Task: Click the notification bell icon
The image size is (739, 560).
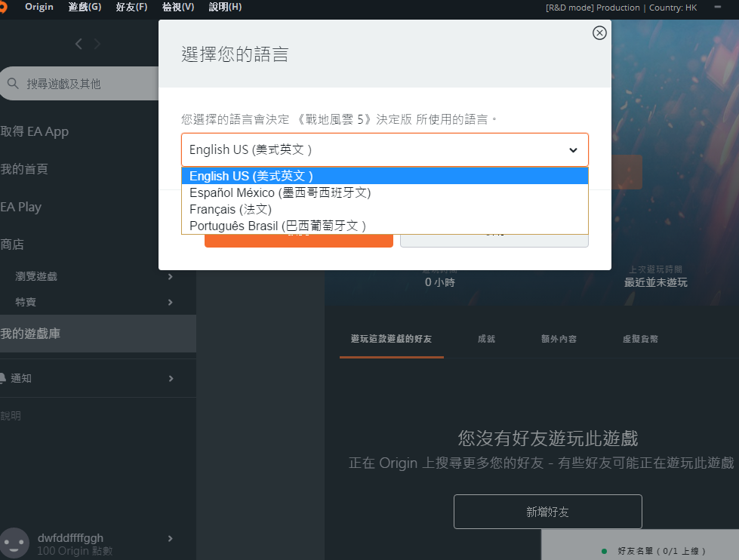Action: pyautogui.click(x=4, y=378)
